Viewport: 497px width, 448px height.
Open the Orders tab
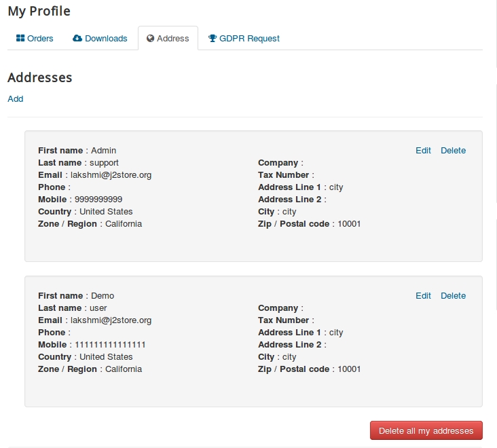(x=40, y=39)
